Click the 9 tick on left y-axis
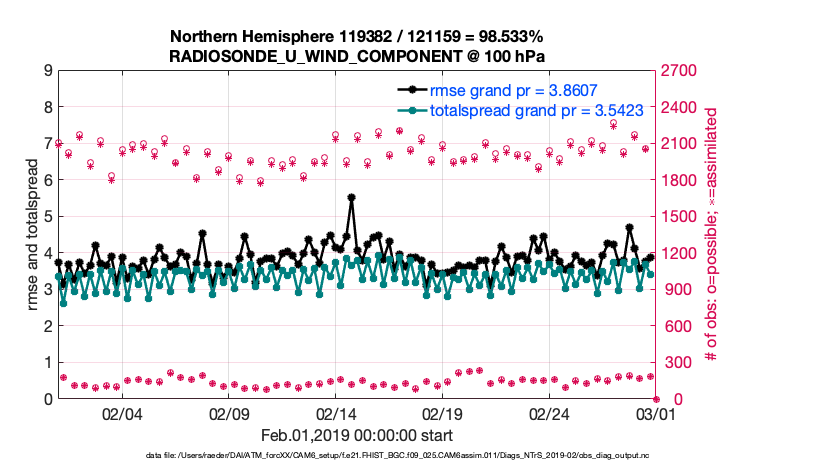830x470 pixels. tap(47, 71)
